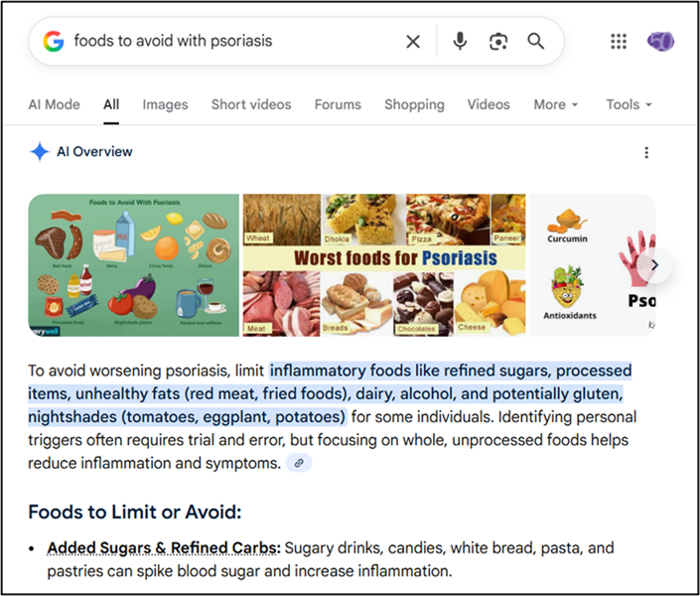Select the Shopping tab

coord(414,104)
